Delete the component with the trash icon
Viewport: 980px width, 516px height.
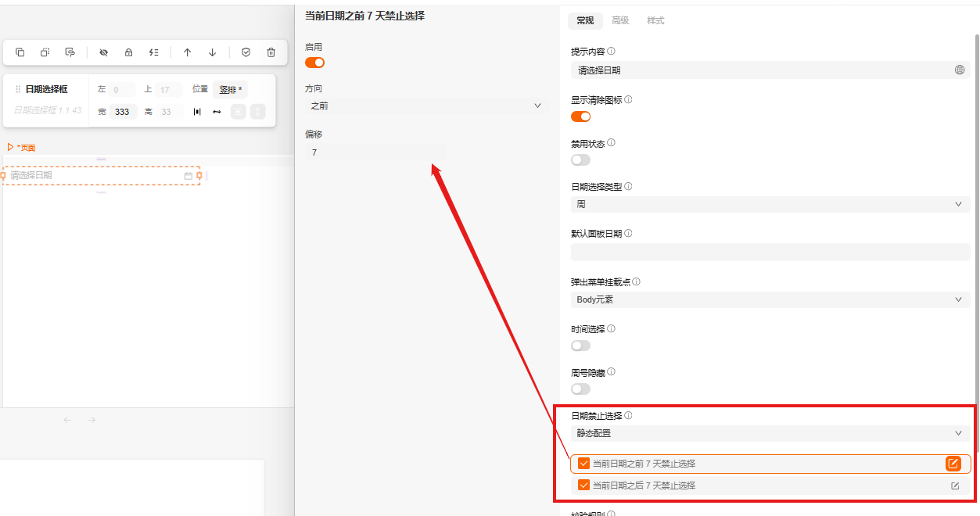(271, 52)
